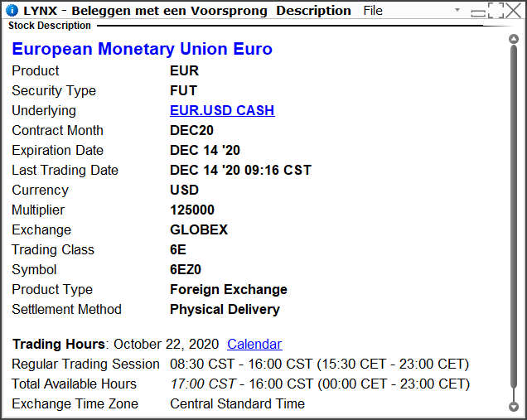Open the EUR.USD CASH underlying link
Viewport: 527px width, 420px height.
pyautogui.click(x=222, y=110)
